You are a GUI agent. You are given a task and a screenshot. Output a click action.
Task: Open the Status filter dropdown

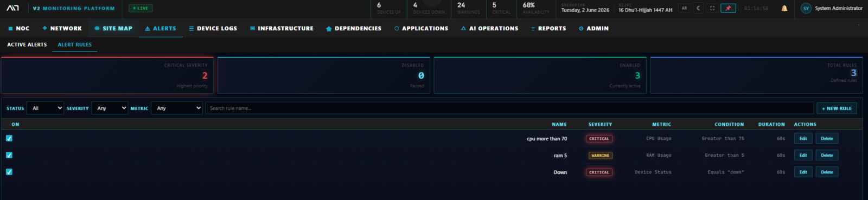tap(45, 108)
